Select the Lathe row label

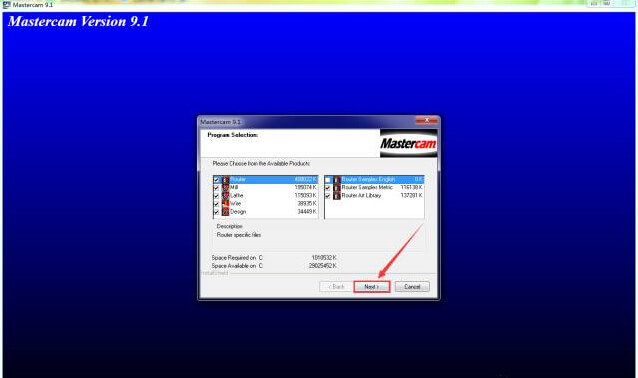[x=236, y=196]
